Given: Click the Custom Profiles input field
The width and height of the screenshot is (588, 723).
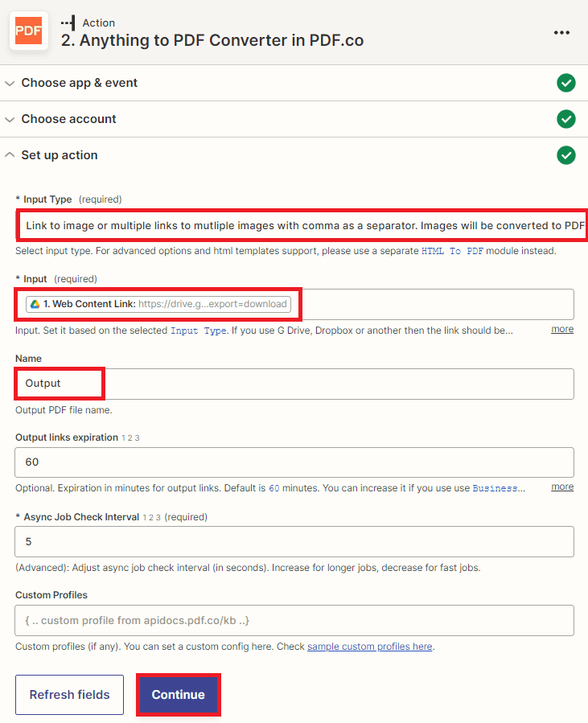Looking at the screenshot, I should tap(294, 620).
